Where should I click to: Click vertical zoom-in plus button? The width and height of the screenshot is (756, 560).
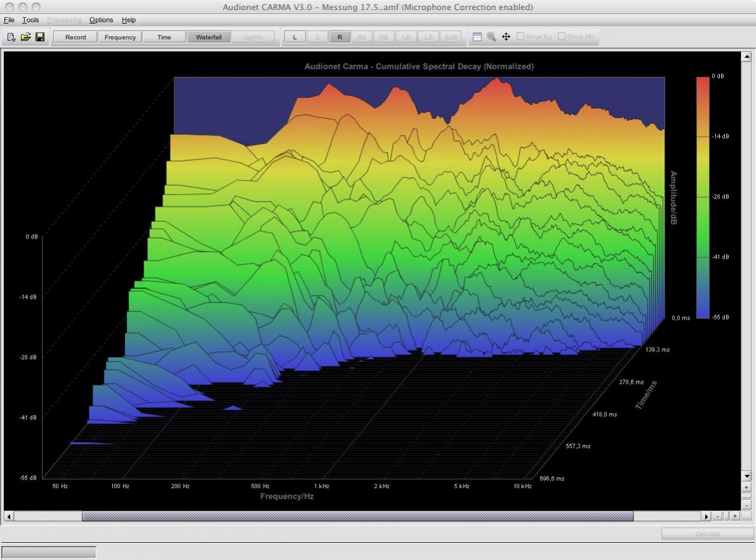click(x=746, y=487)
